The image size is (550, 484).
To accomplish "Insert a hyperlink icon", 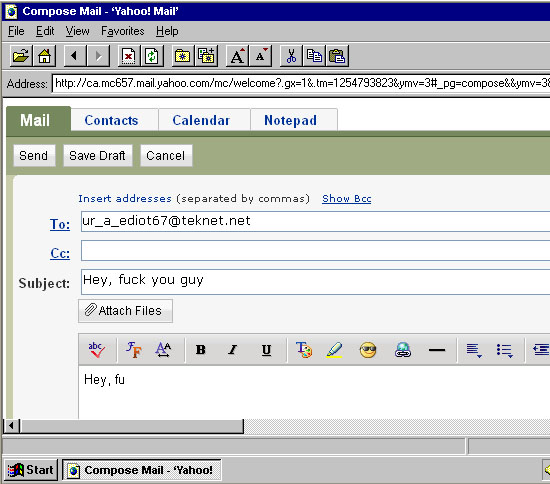I will pyautogui.click(x=403, y=350).
